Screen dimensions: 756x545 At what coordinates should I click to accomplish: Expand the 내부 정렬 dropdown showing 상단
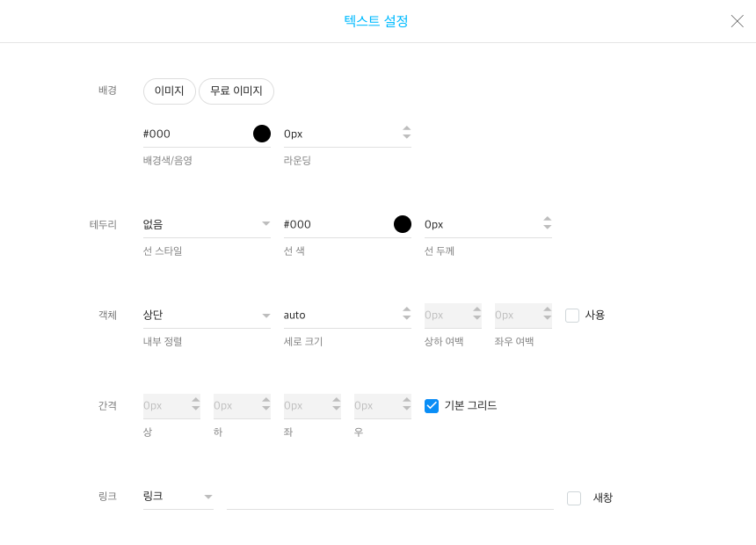point(207,315)
